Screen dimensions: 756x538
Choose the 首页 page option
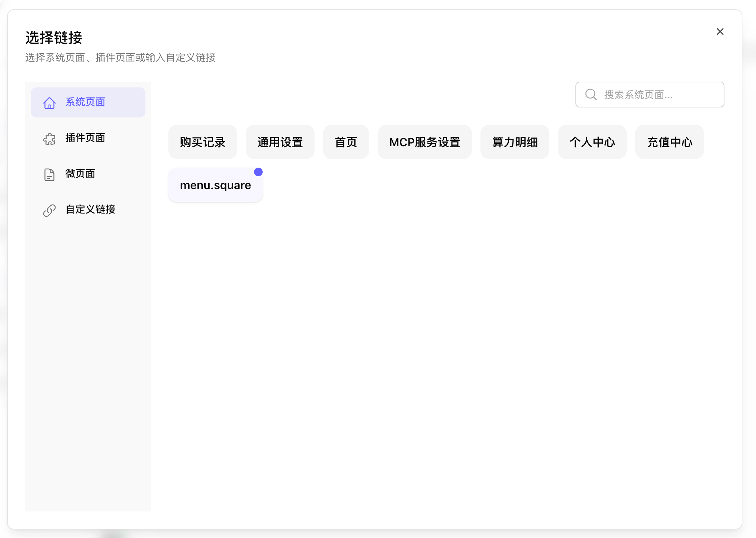[x=346, y=142]
